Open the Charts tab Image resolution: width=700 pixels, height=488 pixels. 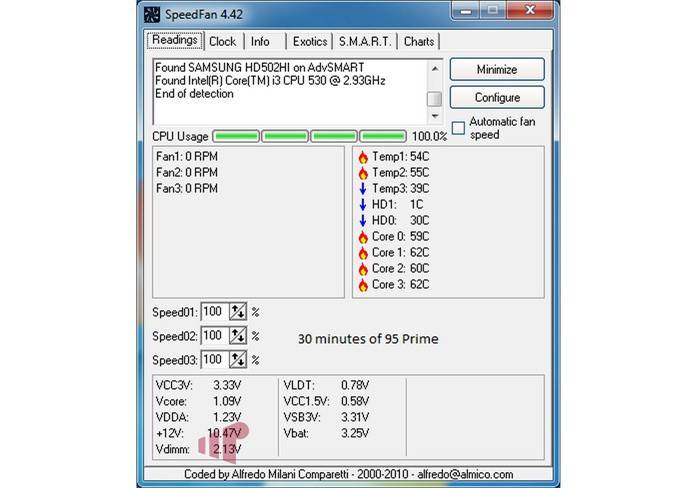[x=419, y=42]
